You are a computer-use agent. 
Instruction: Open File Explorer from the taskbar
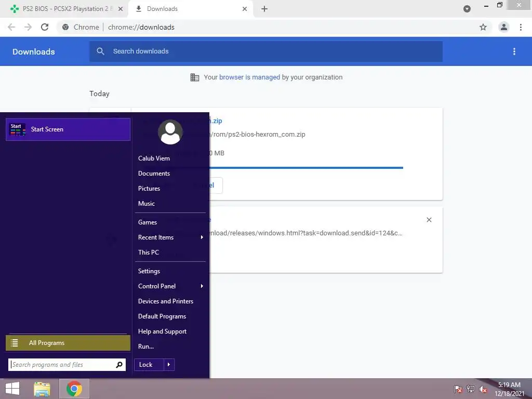(x=42, y=389)
